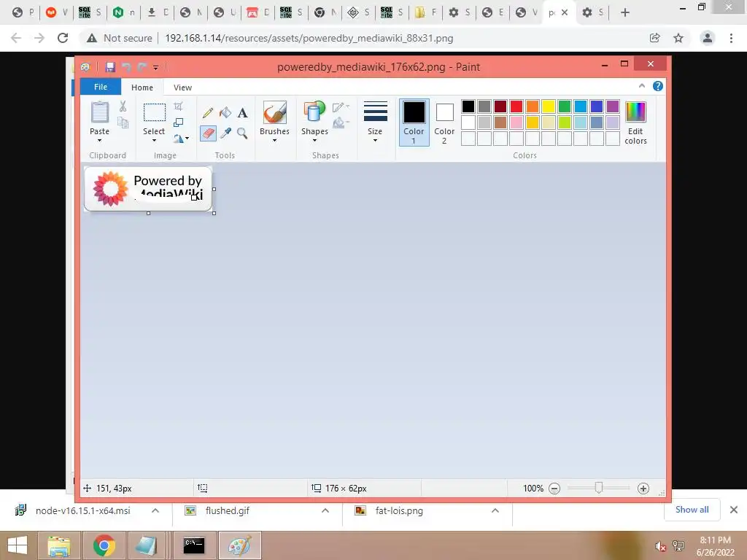Select Color 2 background box
The image size is (747, 560).
coord(444,122)
